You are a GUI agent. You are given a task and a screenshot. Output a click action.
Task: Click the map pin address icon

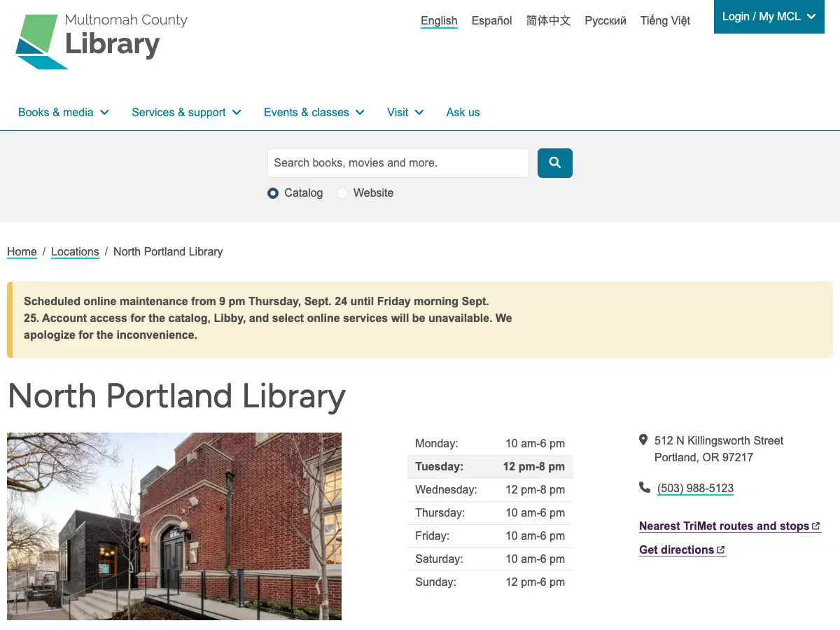pyautogui.click(x=643, y=440)
